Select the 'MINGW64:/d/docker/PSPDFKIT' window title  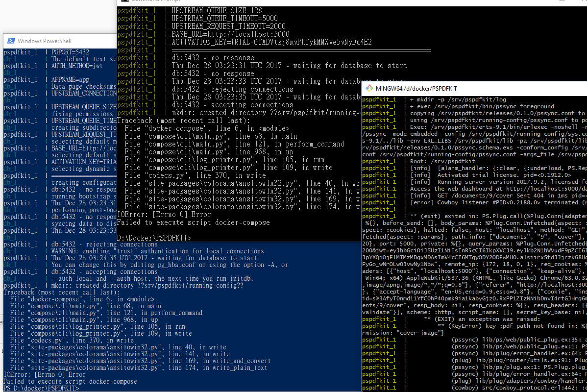coord(416,89)
